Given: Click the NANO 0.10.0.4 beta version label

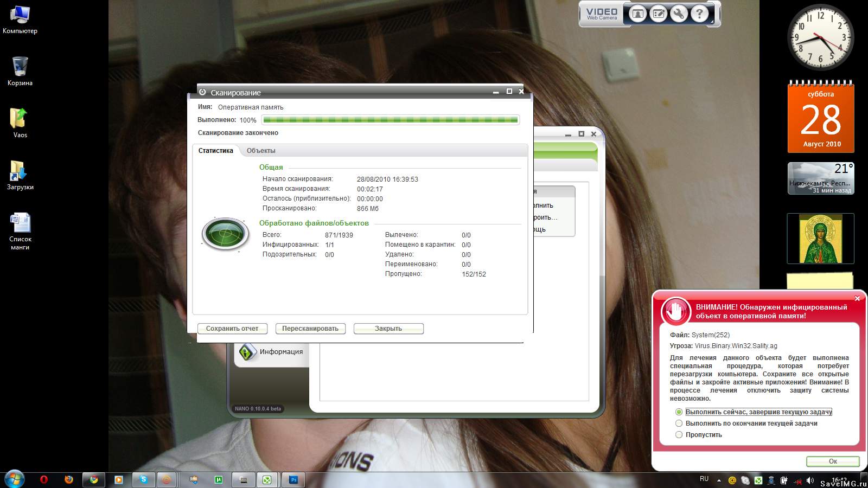Looking at the screenshot, I should tap(258, 409).
